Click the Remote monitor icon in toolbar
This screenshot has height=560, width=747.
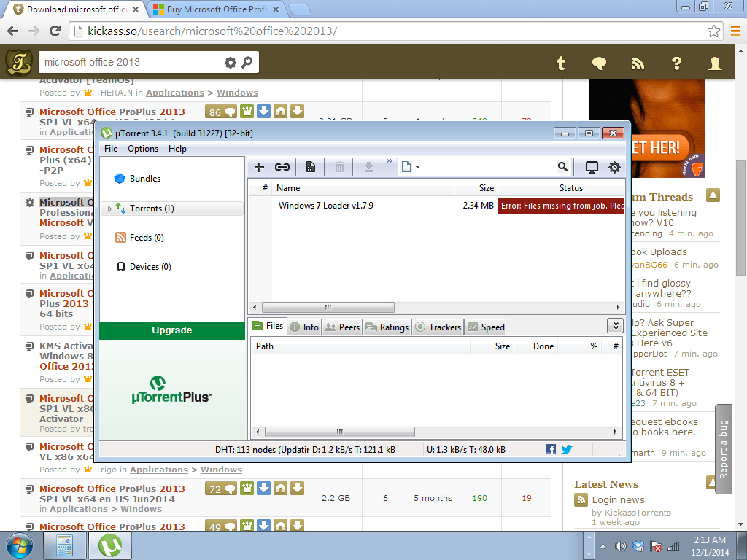(x=592, y=167)
